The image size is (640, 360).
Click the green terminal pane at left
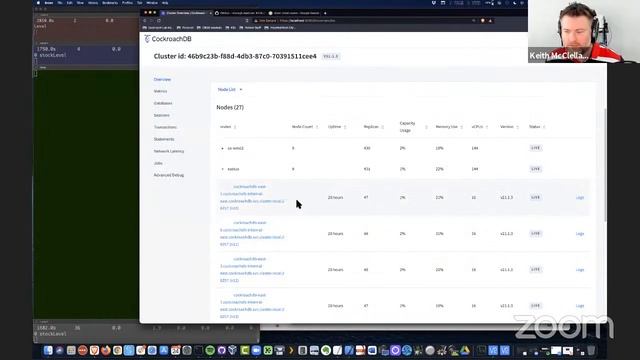[86, 194]
